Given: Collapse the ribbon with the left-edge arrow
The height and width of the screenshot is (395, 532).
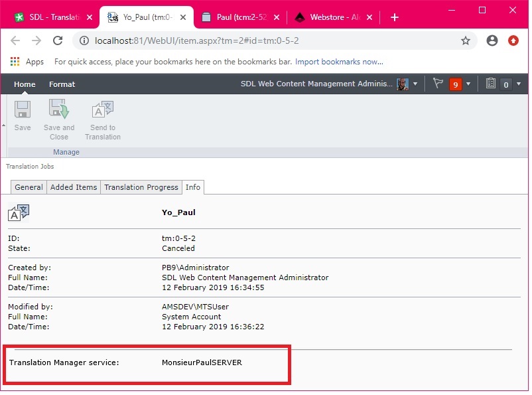Looking at the screenshot, I should pos(4,125).
